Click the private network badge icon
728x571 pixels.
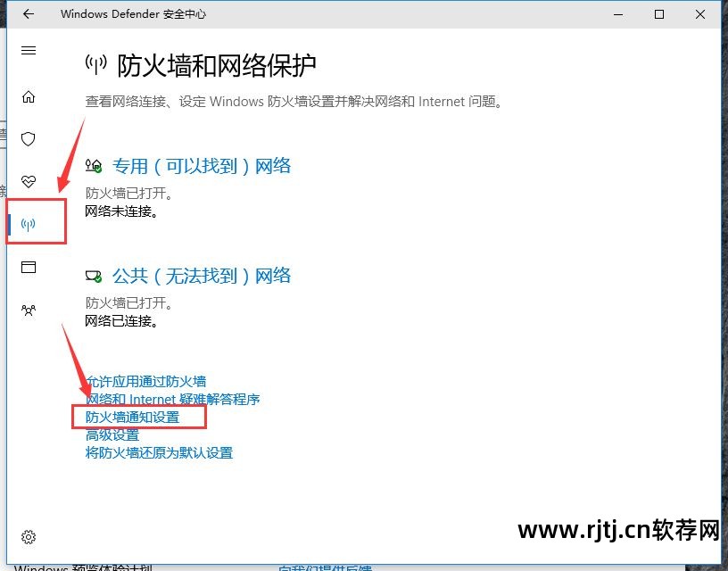[x=94, y=166]
